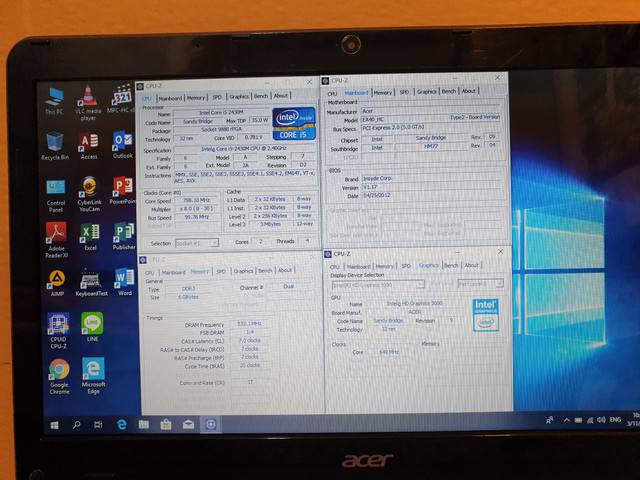Image resolution: width=640 pixels, height=480 pixels.
Task: Click the GPU name Intel HD Graphics 3000
Action: click(415, 303)
